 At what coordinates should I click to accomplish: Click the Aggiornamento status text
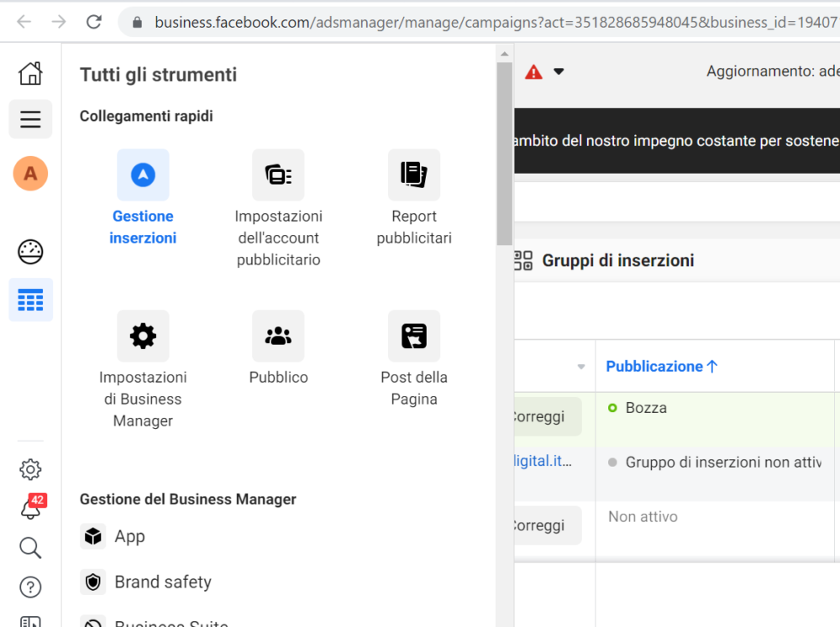773,71
